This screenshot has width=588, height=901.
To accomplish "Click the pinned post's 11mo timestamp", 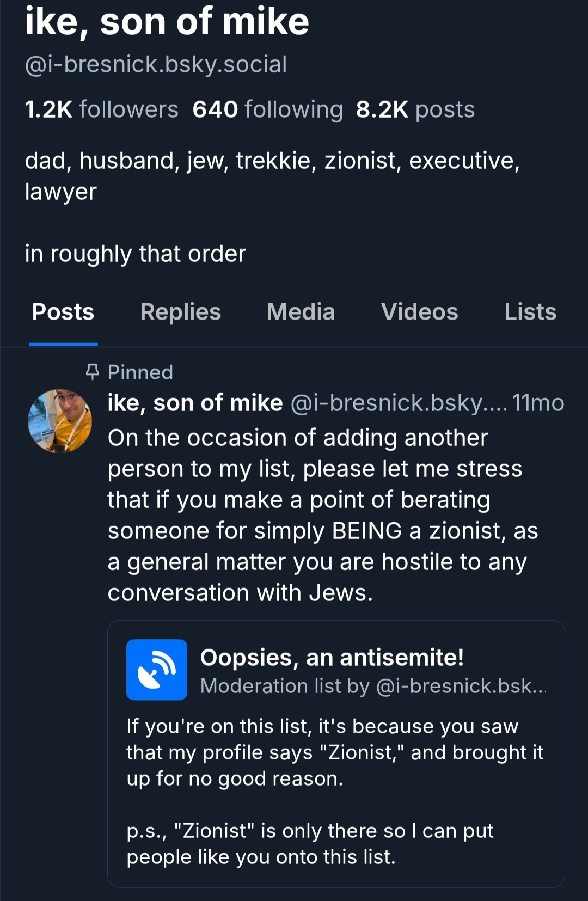I will (x=538, y=403).
